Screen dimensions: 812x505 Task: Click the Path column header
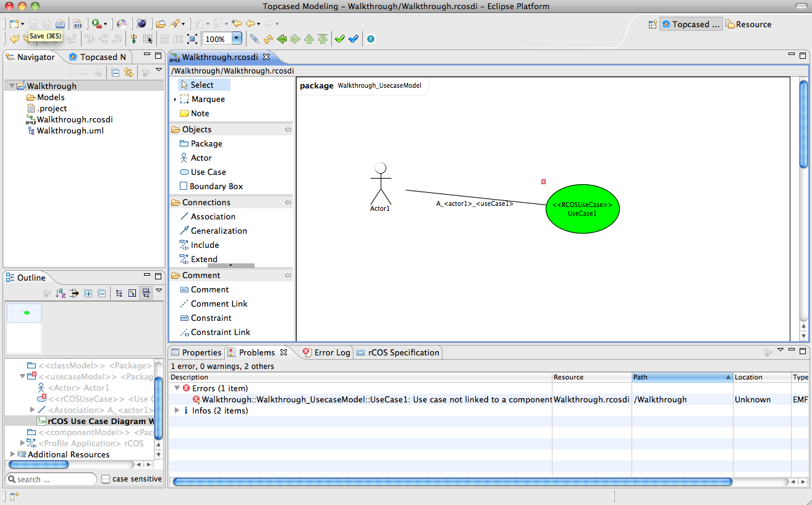tap(682, 377)
